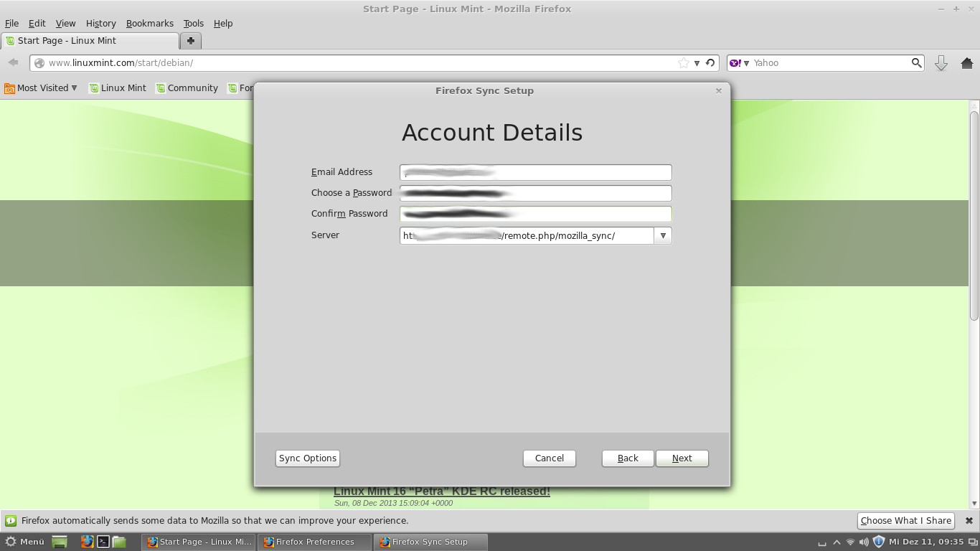Image resolution: width=980 pixels, height=551 pixels.
Task: Click the shield update manager tray icon
Action: coord(878,542)
